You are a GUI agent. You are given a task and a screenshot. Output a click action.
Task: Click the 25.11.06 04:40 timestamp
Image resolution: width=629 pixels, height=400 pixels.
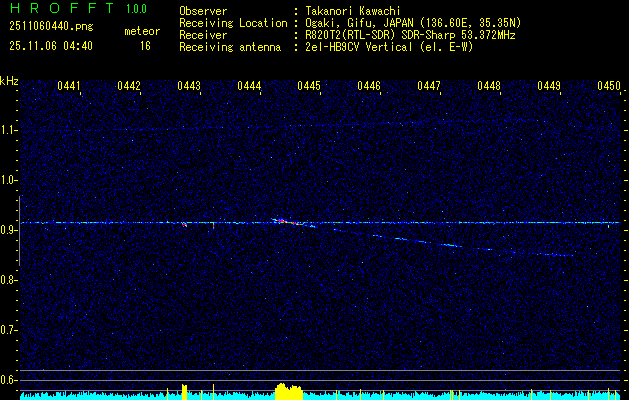coord(50,46)
